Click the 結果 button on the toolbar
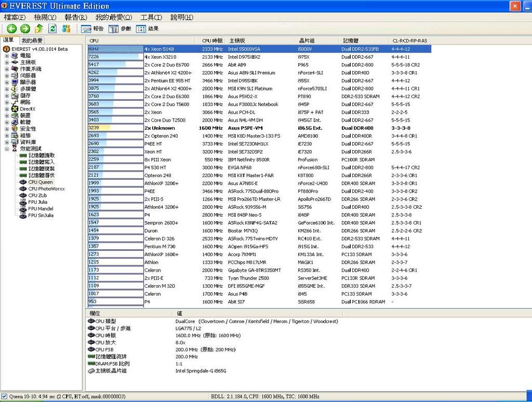Screen dimensions: 532x402 147,29
